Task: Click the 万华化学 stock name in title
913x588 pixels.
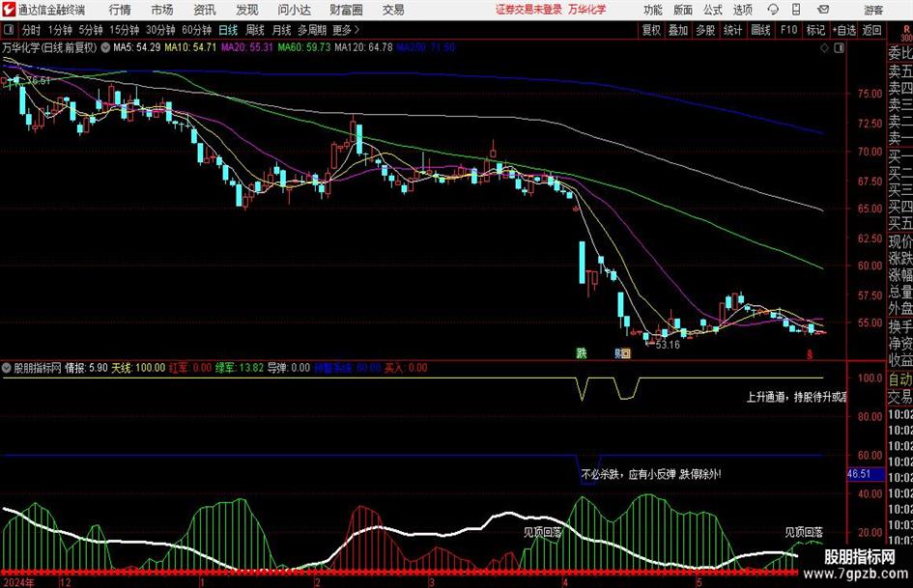Action: (x=587, y=10)
